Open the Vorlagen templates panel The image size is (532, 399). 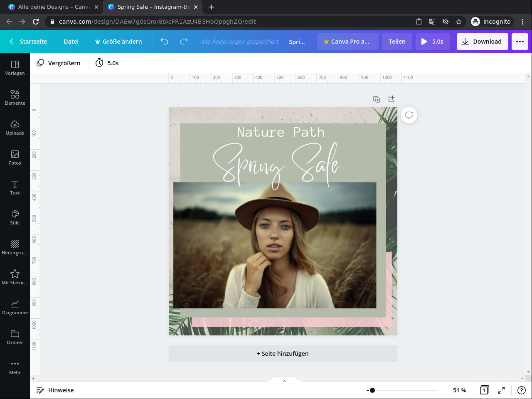(15, 68)
